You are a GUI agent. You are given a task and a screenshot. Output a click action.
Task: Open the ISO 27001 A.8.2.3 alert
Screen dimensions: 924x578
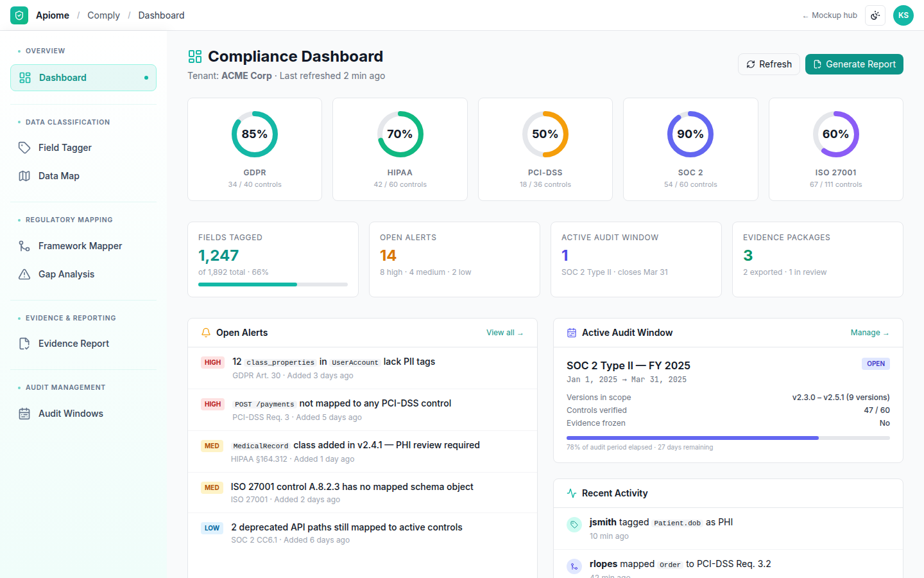tap(363, 493)
